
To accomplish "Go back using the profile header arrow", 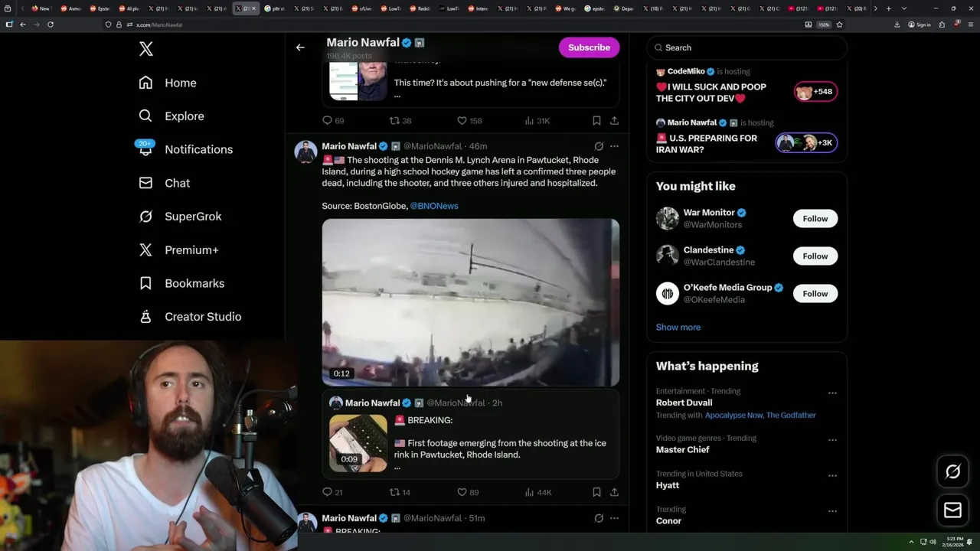I will point(300,47).
